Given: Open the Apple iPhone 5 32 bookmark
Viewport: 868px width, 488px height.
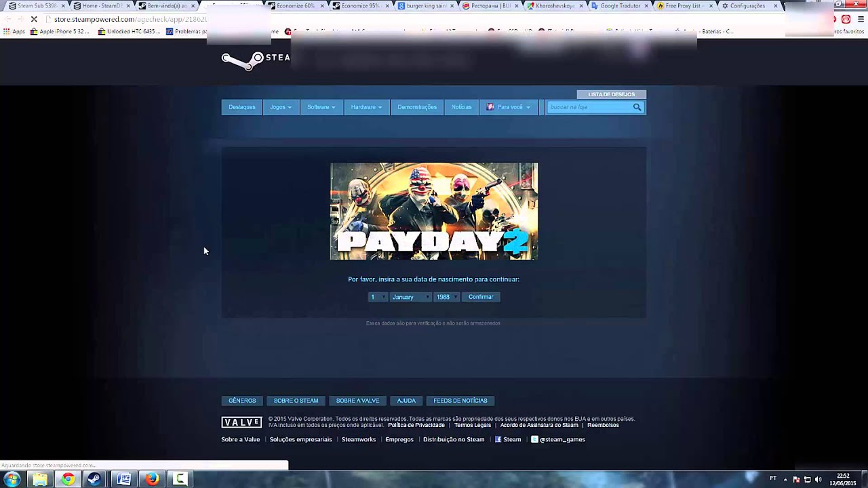Looking at the screenshot, I should [x=60, y=31].
